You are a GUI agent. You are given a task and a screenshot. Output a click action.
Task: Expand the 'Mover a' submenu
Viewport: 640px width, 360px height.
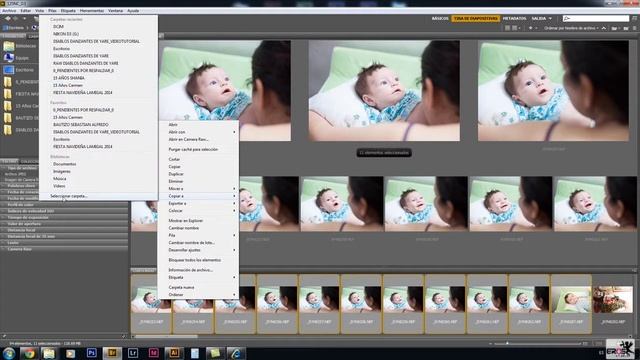(199, 189)
